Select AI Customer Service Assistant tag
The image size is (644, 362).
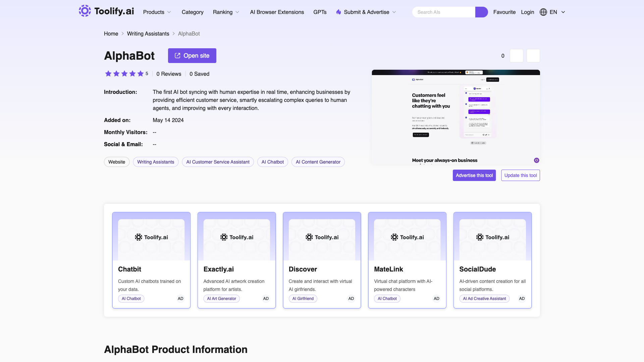(218, 162)
